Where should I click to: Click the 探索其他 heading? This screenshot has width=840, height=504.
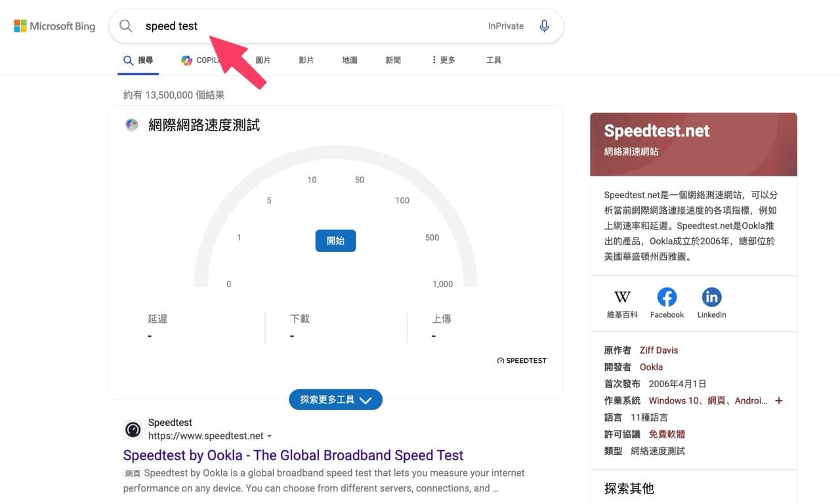tap(629, 488)
